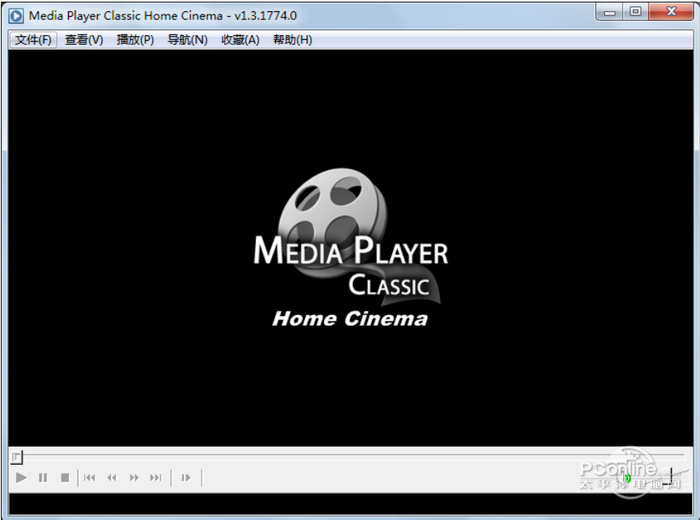Click the seek bar thumb

[17, 457]
